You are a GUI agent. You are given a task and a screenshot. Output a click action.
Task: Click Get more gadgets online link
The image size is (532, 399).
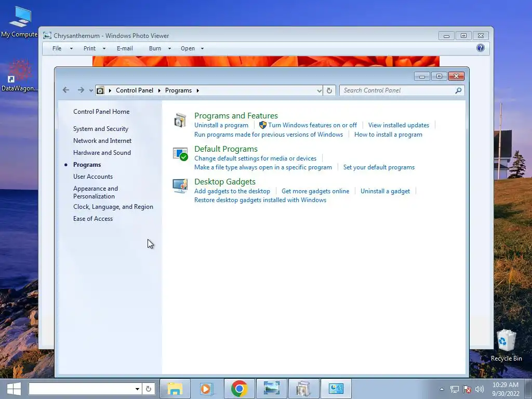315,191
